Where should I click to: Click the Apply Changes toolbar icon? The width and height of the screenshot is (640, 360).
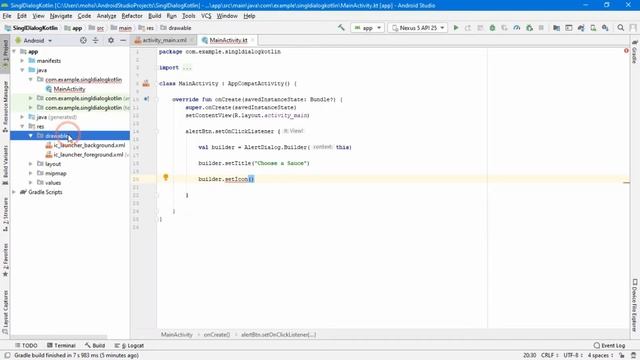[468, 28]
